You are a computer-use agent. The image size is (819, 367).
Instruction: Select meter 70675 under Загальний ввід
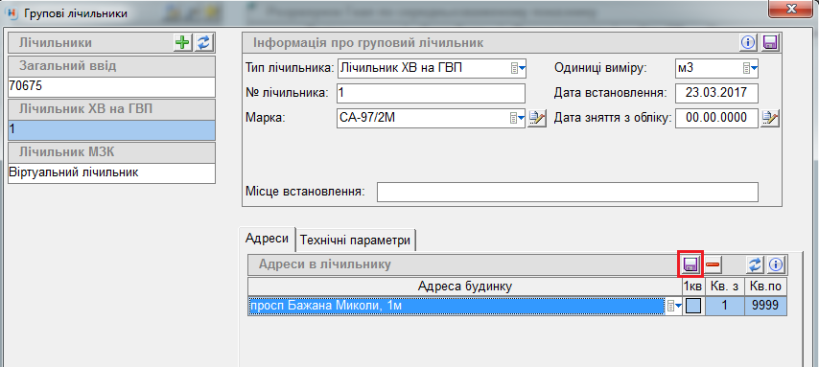pos(112,87)
